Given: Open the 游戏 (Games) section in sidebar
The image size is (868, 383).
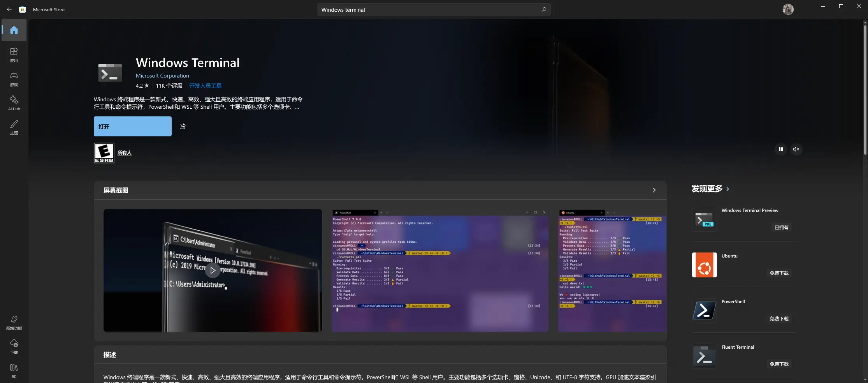Looking at the screenshot, I should pos(14,79).
